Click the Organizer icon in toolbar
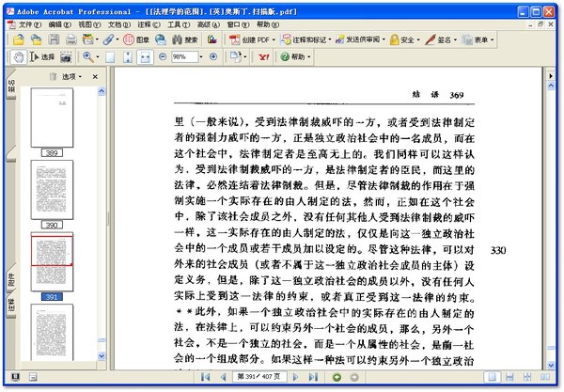 point(88,39)
